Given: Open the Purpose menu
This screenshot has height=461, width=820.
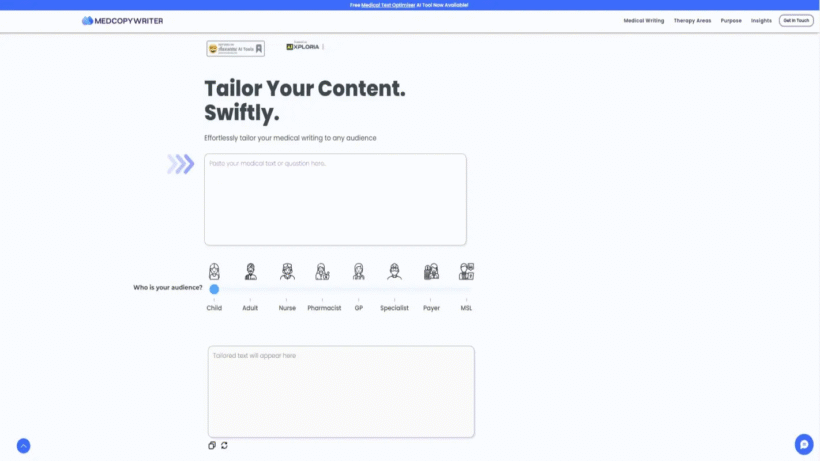Looking at the screenshot, I should pos(731,21).
